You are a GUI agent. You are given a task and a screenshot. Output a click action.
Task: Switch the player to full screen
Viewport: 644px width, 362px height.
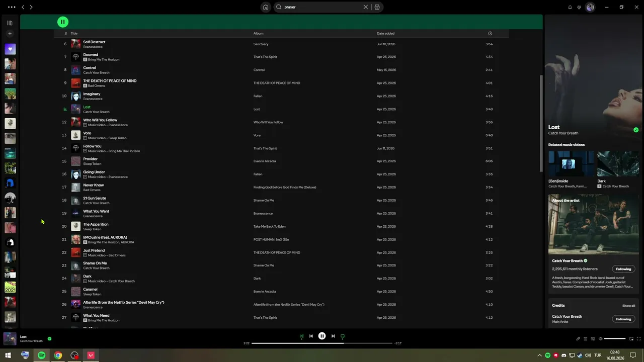(638, 338)
